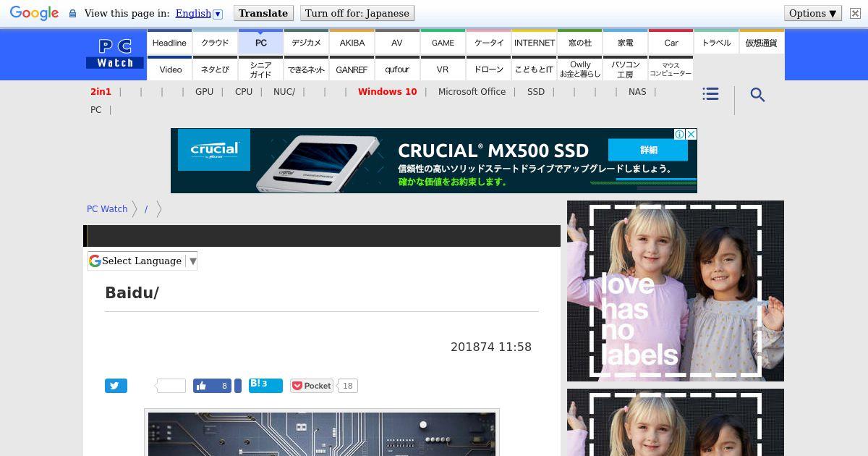Click the CPU topic link
868x456 pixels.
244,91
